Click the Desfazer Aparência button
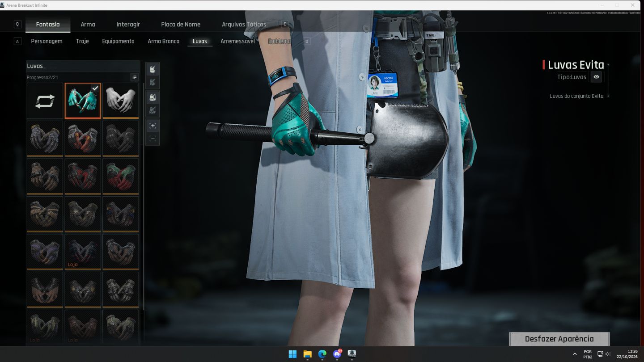644x362 pixels. pos(559,339)
